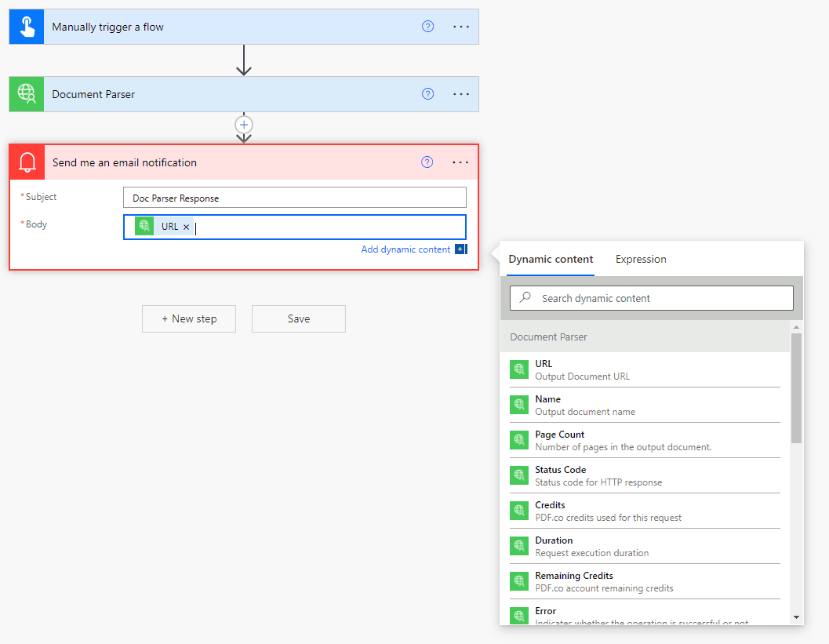Click the Save button
The width and height of the screenshot is (829, 644).
click(298, 318)
